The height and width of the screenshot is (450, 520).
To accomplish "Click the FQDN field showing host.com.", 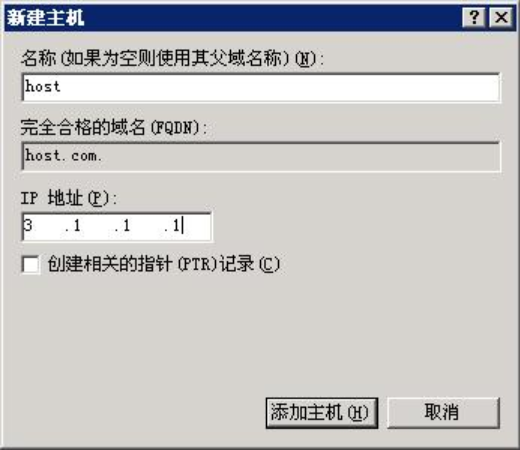I will pos(261,156).
